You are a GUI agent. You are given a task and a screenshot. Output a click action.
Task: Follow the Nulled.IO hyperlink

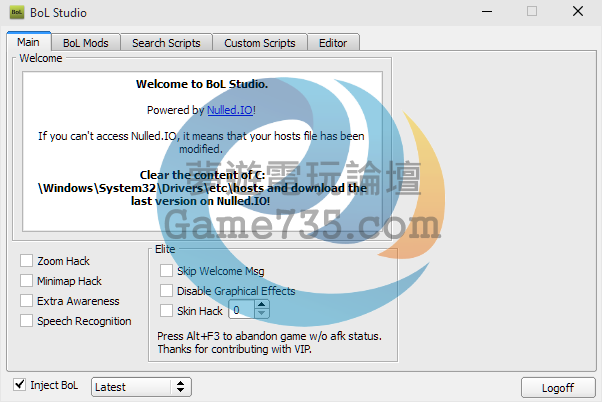229,110
